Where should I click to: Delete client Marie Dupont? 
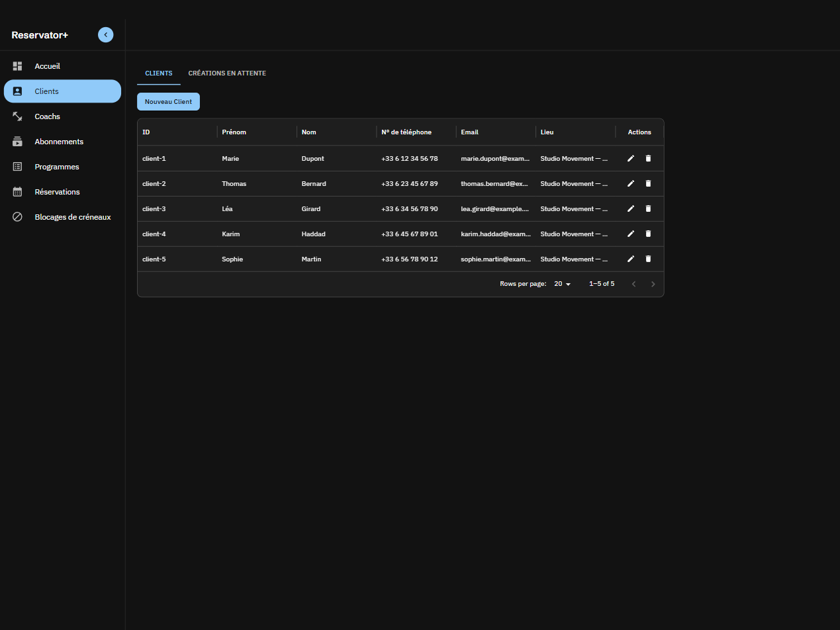click(x=648, y=159)
